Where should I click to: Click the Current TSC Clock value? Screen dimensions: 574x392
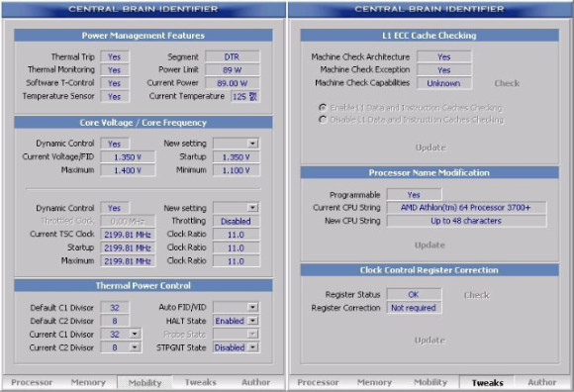click(128, 235)
